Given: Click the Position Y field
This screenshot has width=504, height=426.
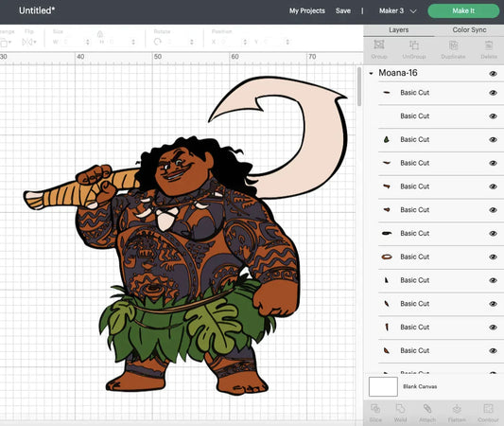Looking at the screenshot, I should [276, 43].
